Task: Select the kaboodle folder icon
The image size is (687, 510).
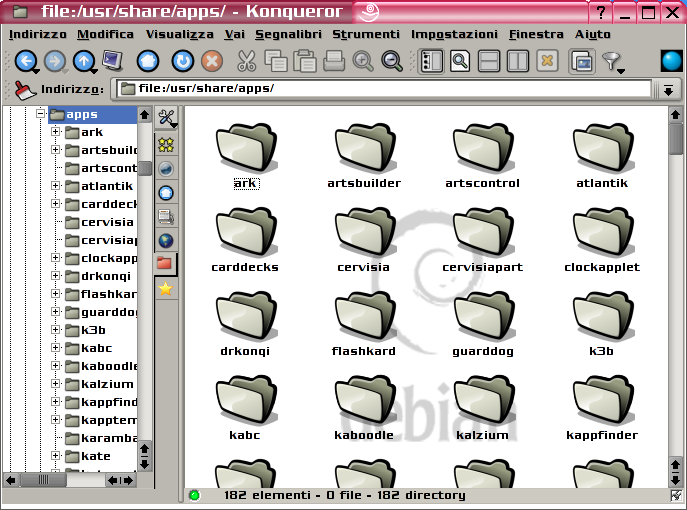Action: pos(364,401)
